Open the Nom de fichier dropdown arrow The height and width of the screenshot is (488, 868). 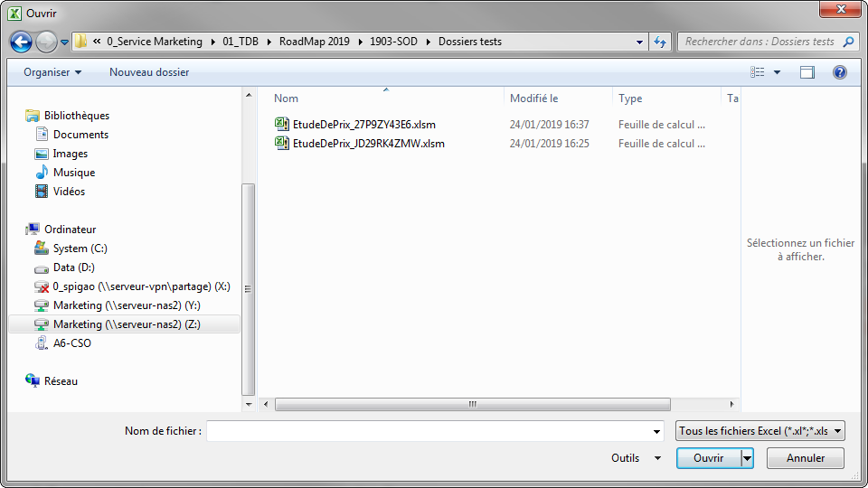656,432
